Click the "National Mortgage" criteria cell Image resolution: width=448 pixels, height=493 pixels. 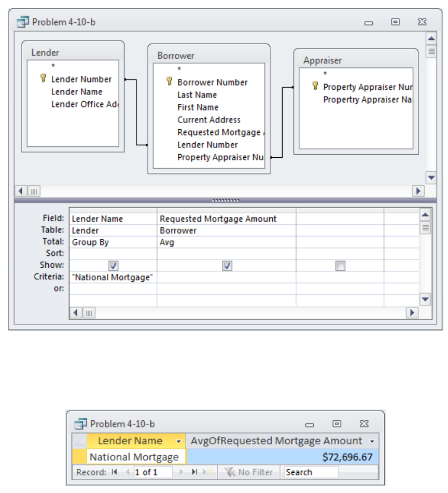(x=113, y=277)
